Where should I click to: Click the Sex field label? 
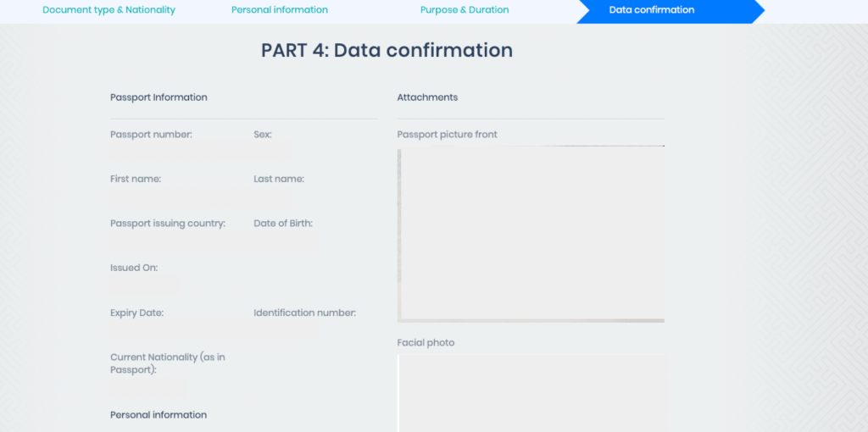pos(262,135)
